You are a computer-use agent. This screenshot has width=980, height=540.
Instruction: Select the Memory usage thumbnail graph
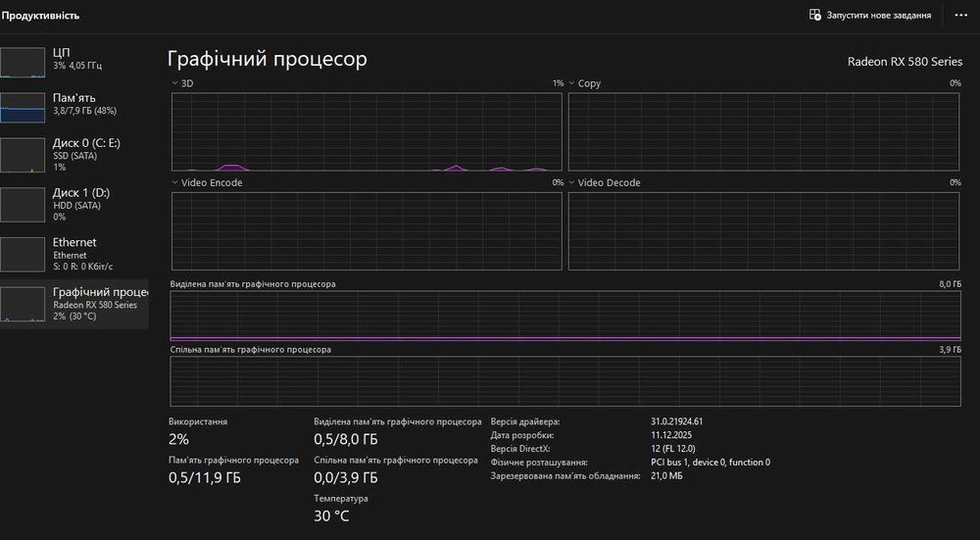coord(23,108)
